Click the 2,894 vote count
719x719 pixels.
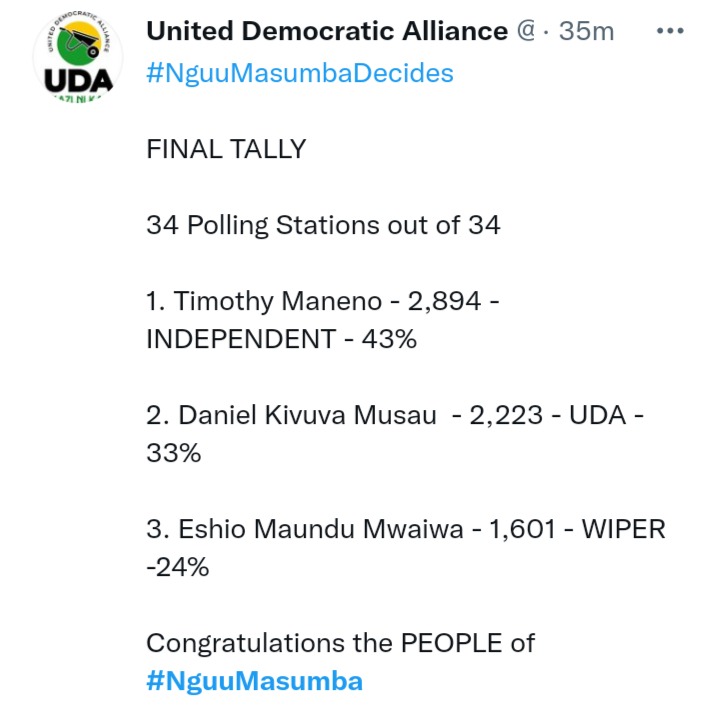[444, 301]
